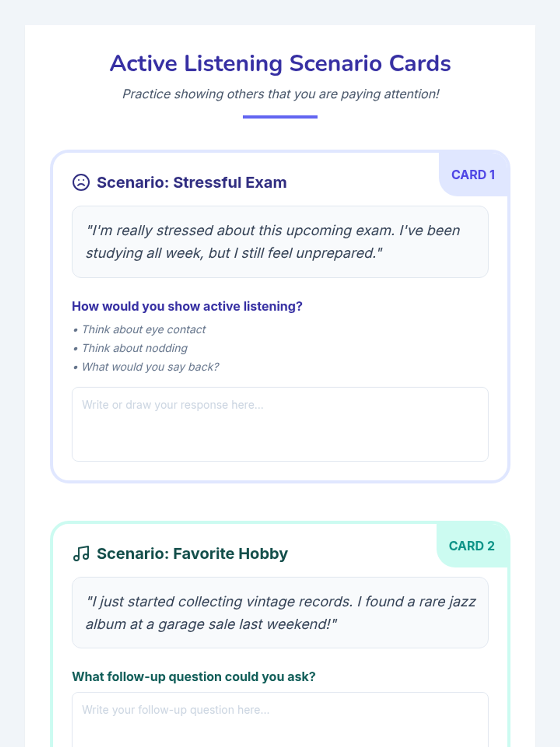Click the vintage records quote box
Image resolution: width=560 pixels, height=747 pixels.
[280, 613]
